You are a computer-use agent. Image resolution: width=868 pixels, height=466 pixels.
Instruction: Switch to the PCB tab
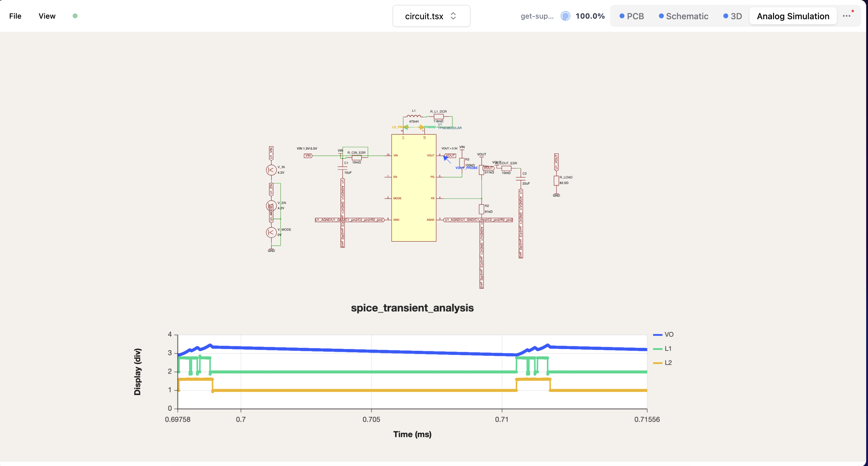coord(631,16)
